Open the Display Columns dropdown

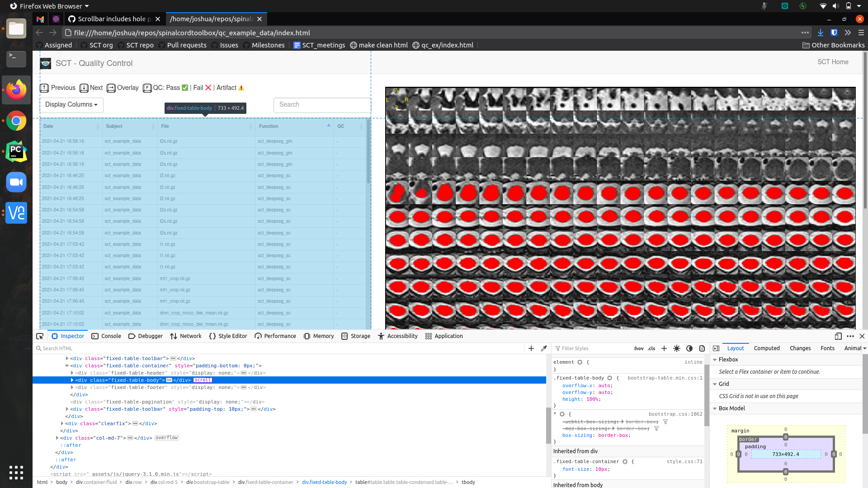[71, 105]
